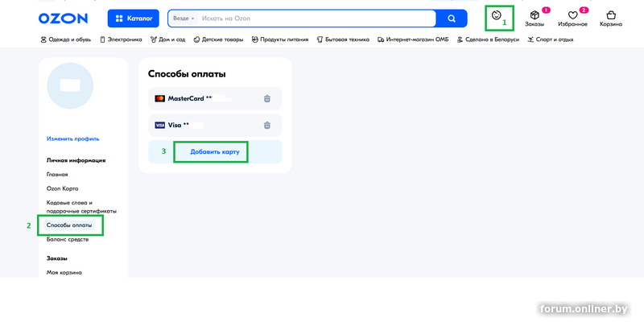The height and width of the screenshot is (326, 644).
Task: Delete the MasterCard with trash icon
Action: 267,98
